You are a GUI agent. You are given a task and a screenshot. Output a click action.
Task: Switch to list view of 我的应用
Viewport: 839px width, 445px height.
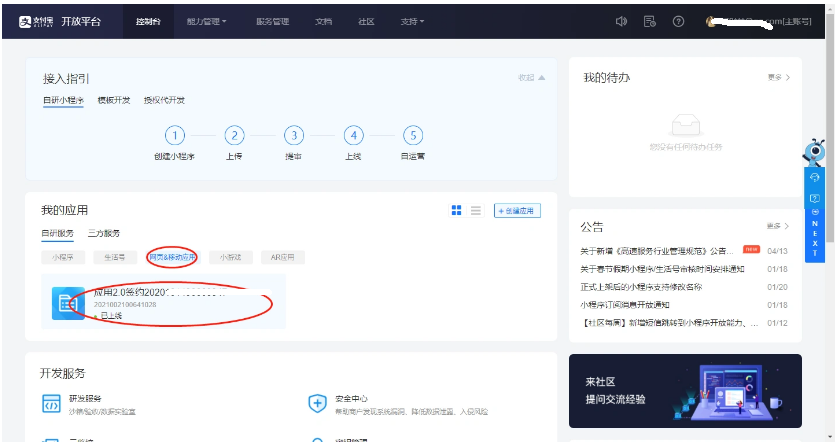[x=476, y=210]
